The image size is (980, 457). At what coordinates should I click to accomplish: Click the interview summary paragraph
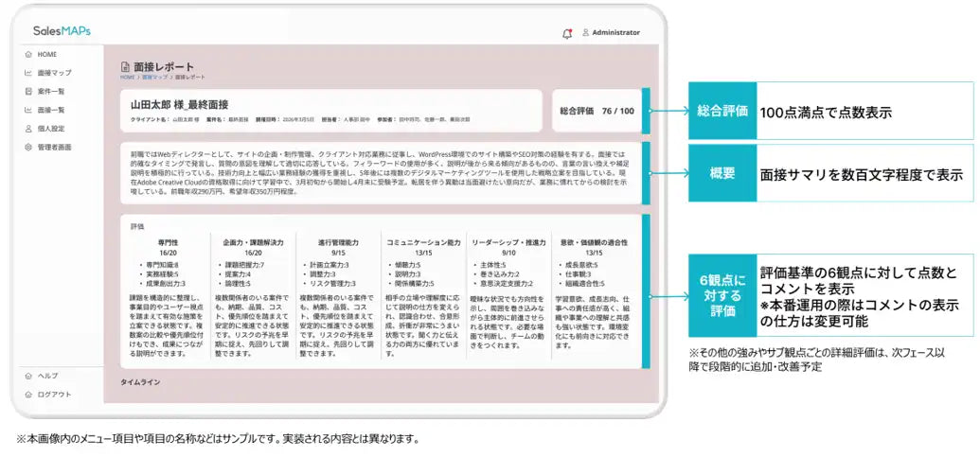pyautogui.click(x=381, y=172)
